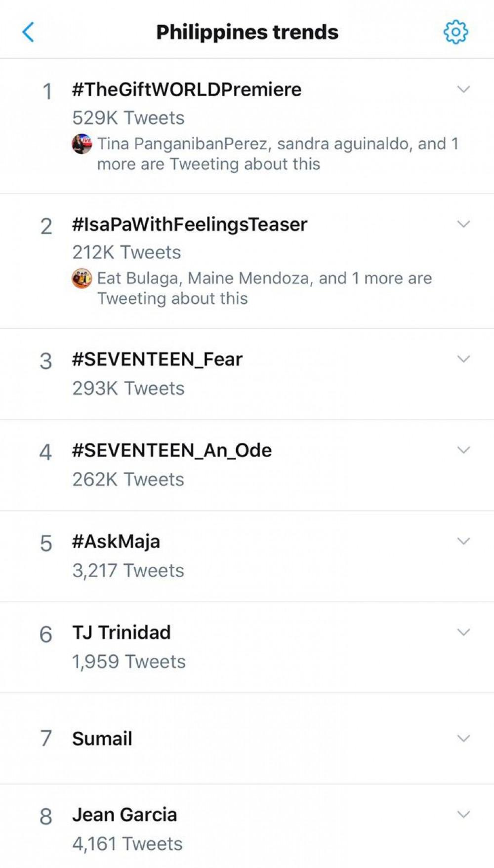Tap Eat Bulaga profile avatar

tap(82, 278)
